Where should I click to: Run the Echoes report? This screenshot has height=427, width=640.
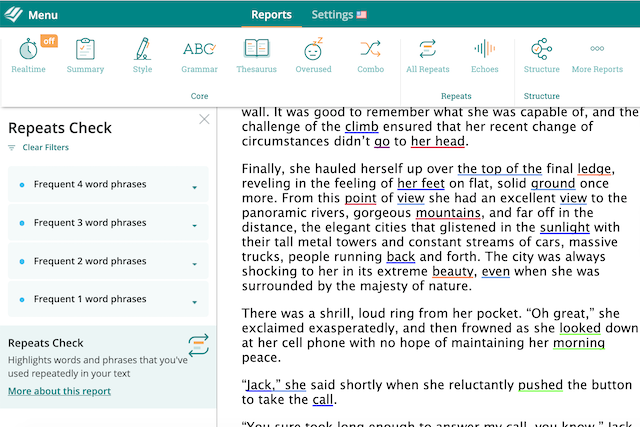[484, 56]
